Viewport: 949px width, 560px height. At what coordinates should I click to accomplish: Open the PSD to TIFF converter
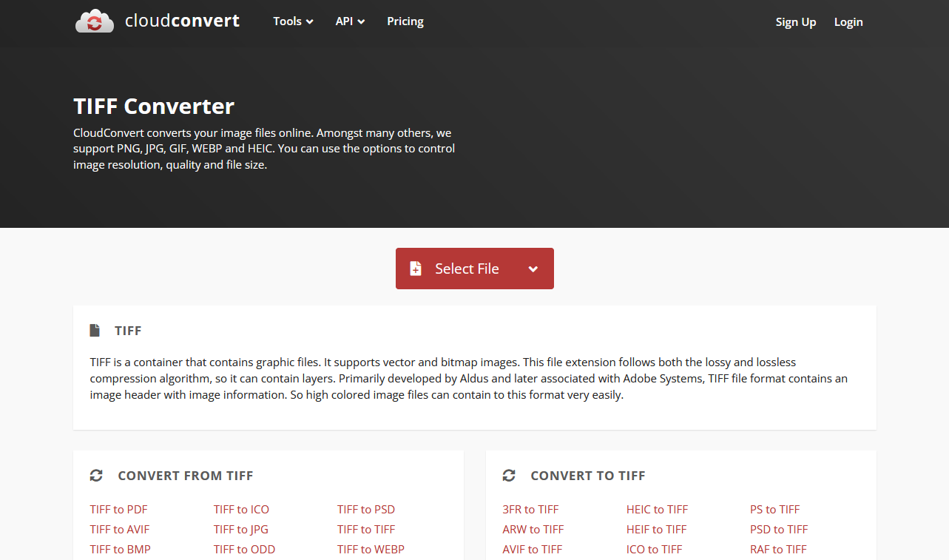point(779,529)
